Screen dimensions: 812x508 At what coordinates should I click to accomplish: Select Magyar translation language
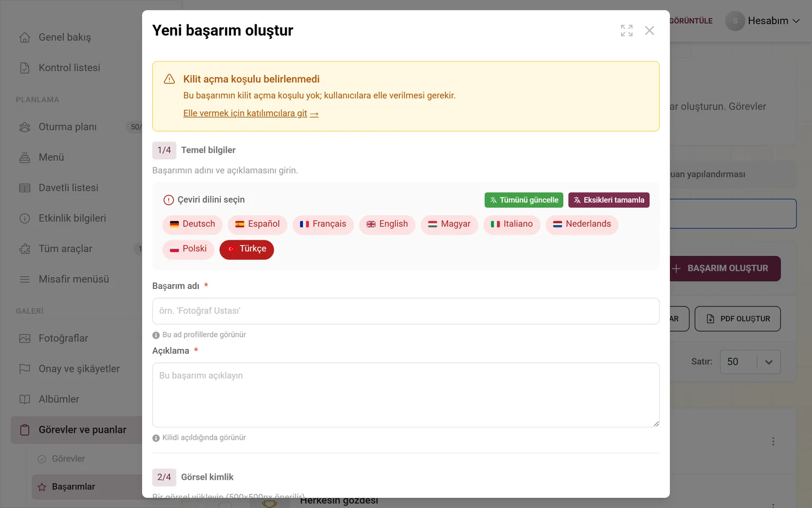(449, 224)
